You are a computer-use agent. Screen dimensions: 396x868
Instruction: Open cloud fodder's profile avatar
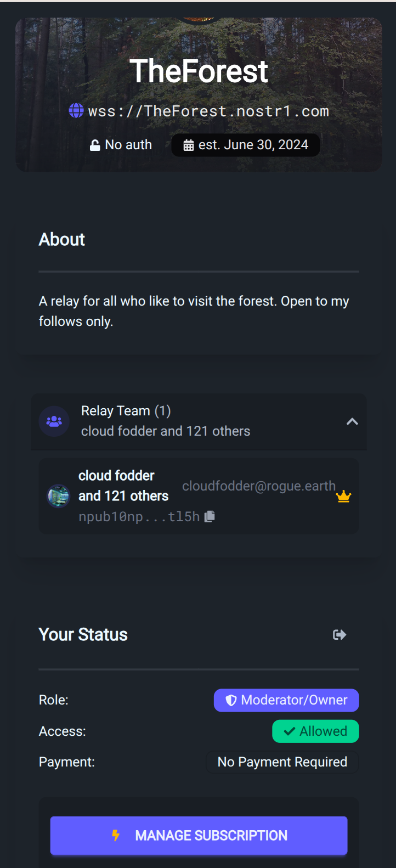[x=59, y=496]
